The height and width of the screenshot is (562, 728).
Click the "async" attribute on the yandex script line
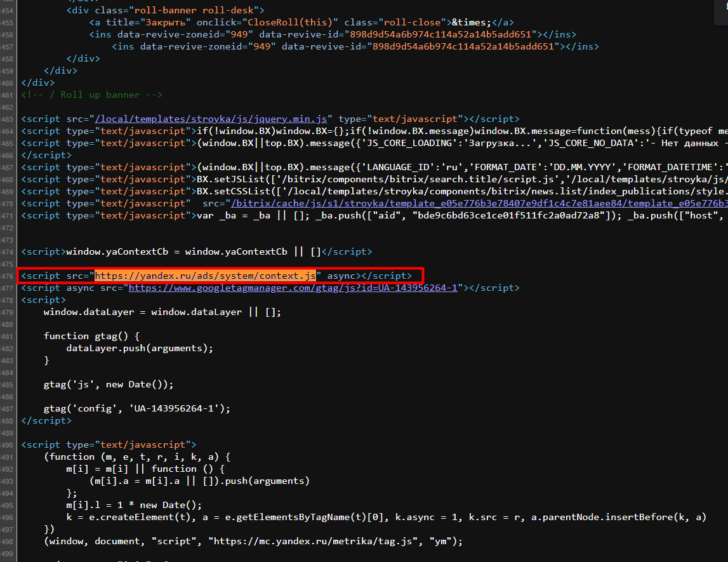[x=341, y=276]
